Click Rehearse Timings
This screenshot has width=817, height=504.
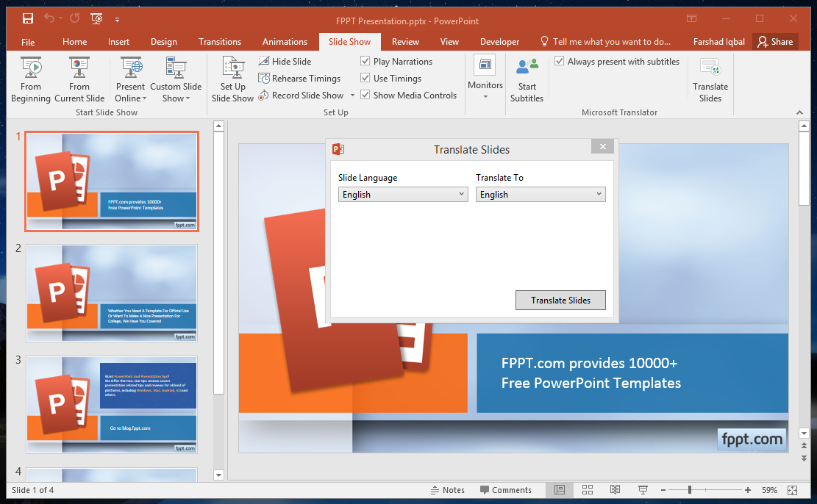pyautogui.click(x=299, y=78)
